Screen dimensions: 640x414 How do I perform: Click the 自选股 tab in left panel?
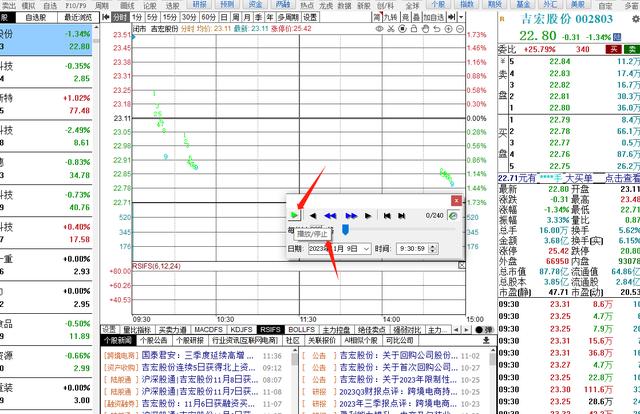point(36,18)
